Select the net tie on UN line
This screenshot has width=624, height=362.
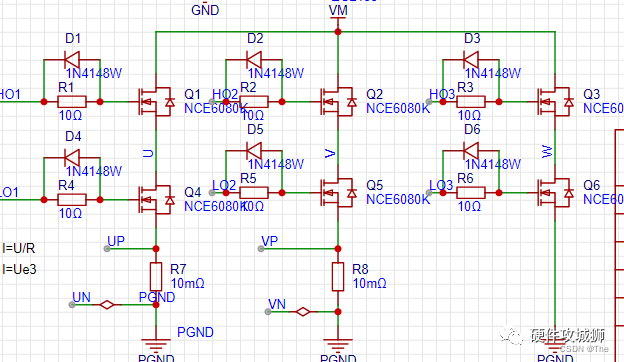click(107, 305)
